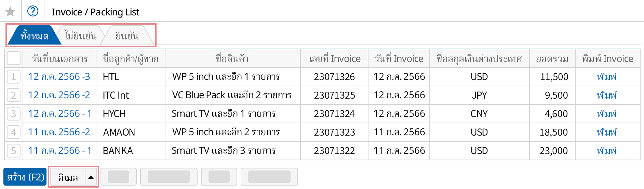Click the เลขที่ Invoice column header
The width and height of the screenshot is (644, 189).
click(x=334, y=59)
